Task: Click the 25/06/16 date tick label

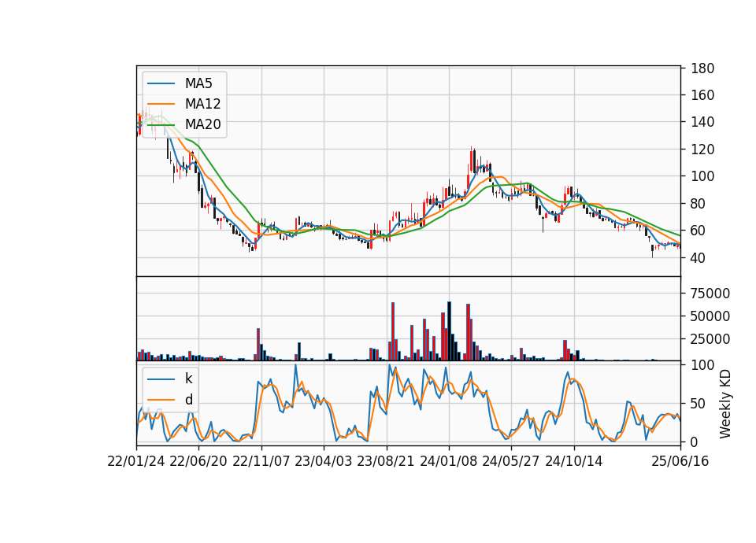Action: tap(680, 461)
